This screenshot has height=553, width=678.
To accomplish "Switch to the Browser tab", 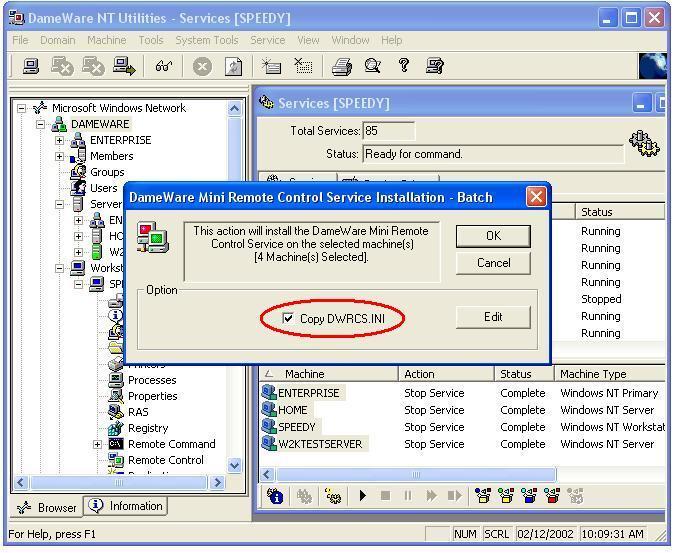I will 47,507.
